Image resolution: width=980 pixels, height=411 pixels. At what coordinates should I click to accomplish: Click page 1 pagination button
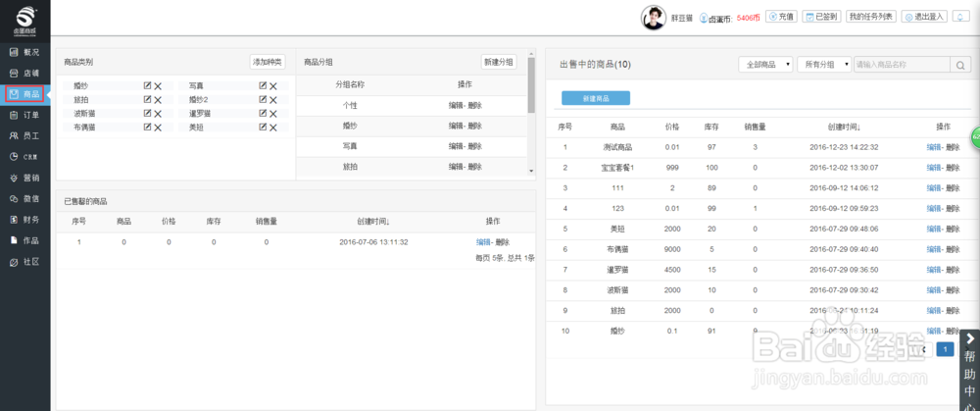(946, 349)
